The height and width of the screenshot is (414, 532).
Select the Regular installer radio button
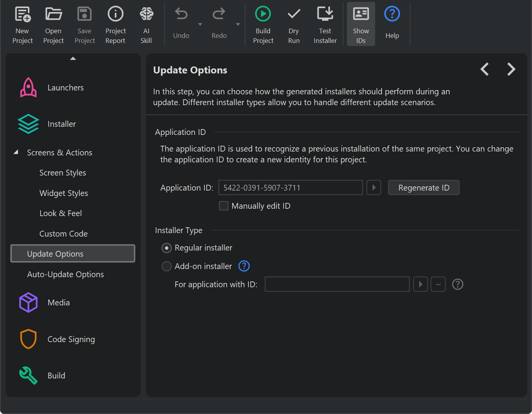point(167,248)
